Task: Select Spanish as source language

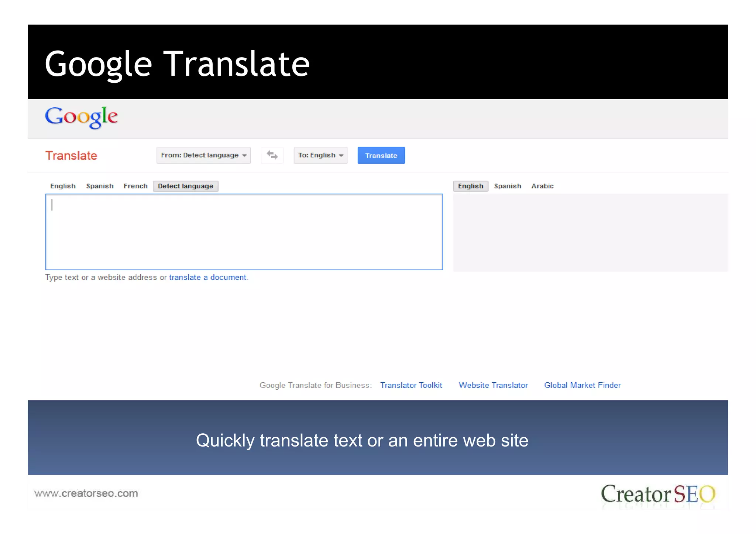Action: click(x=100, y=186)
